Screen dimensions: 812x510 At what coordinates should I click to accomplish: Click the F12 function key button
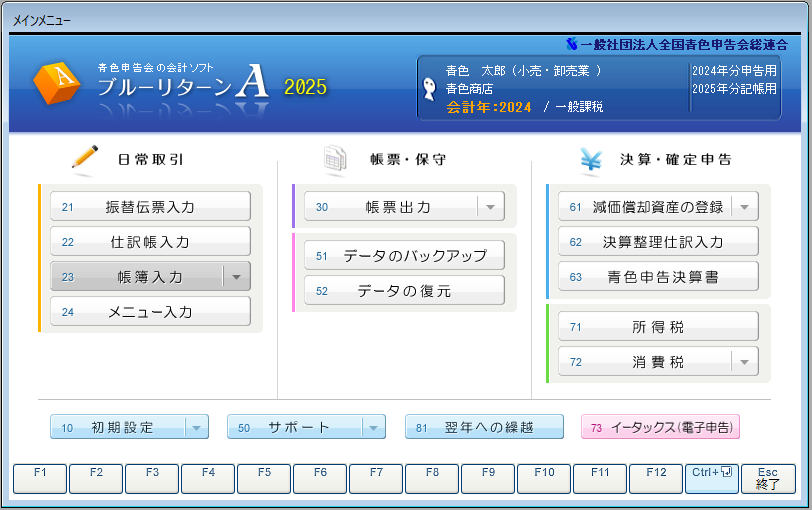point(656,478)
